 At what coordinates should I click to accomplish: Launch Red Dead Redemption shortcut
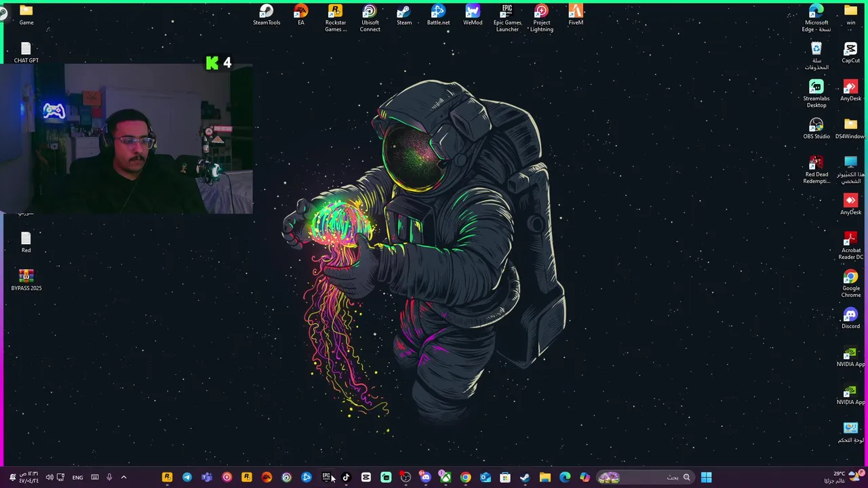tap(816, 170)
